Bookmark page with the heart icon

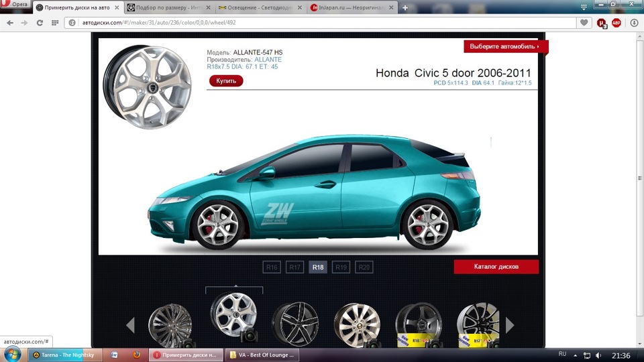[584, 23]
